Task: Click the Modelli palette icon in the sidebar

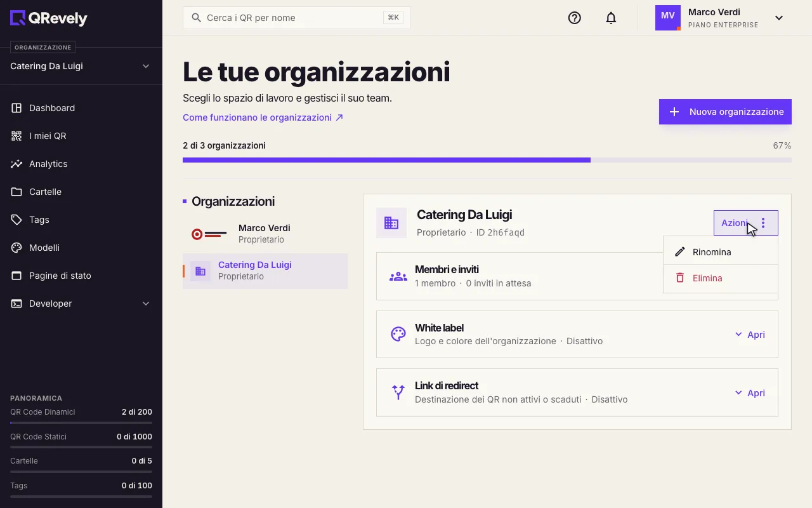Action: (x=16, y=248)
